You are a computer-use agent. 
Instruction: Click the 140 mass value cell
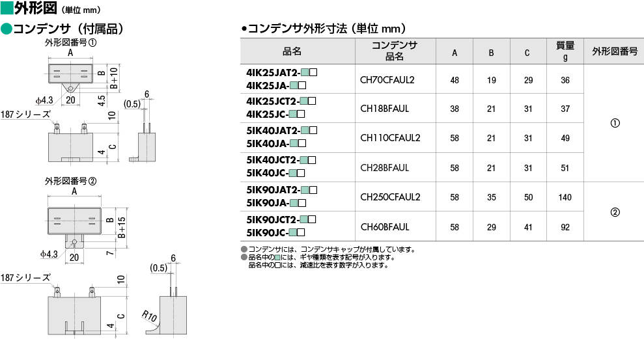(x=565, y=197)
